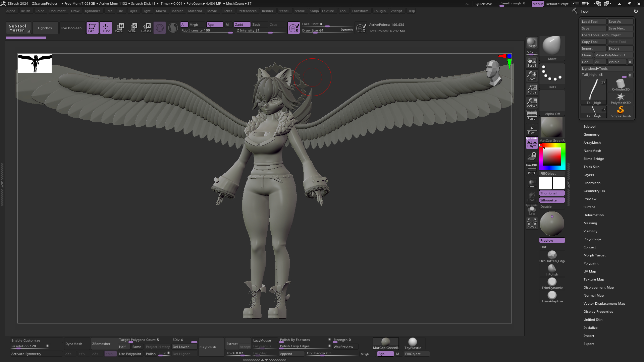
Task: Open the Zplugin menu
Action: coord(379,11)
